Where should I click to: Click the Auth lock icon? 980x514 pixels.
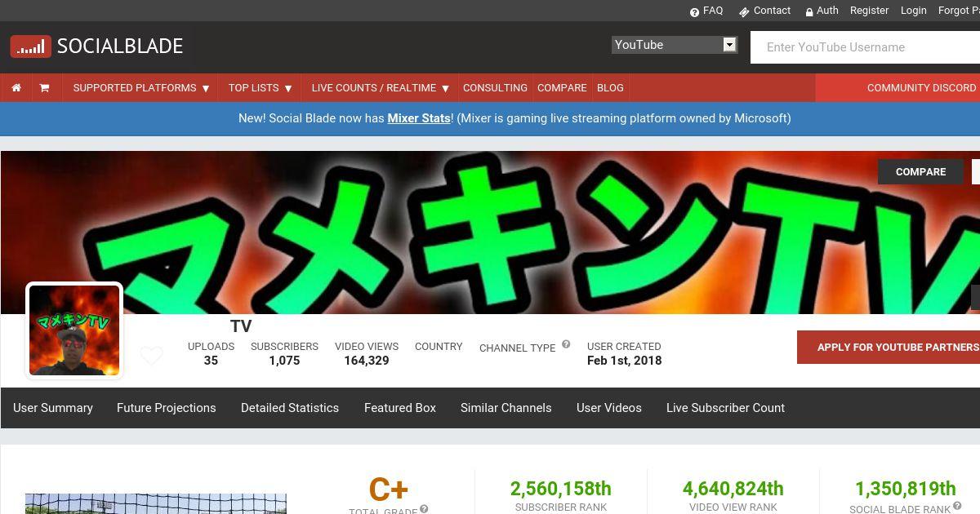coord(809,11)
